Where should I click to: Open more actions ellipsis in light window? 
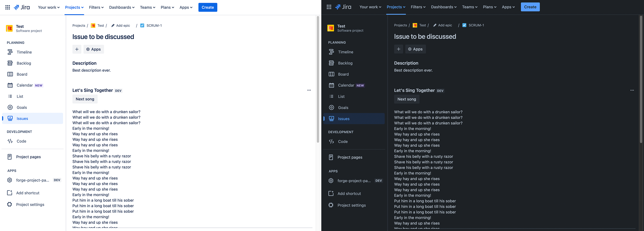309,90
